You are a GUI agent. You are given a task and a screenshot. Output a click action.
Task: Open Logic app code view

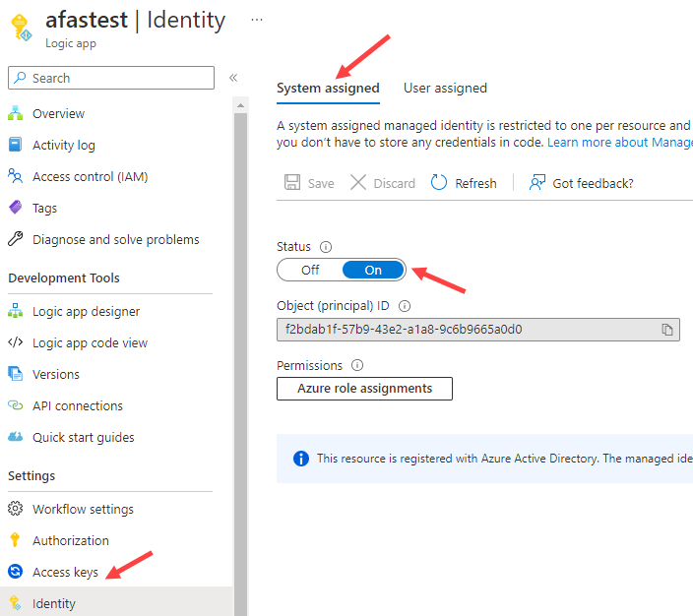pyautogui.click(x=91, y=342)
